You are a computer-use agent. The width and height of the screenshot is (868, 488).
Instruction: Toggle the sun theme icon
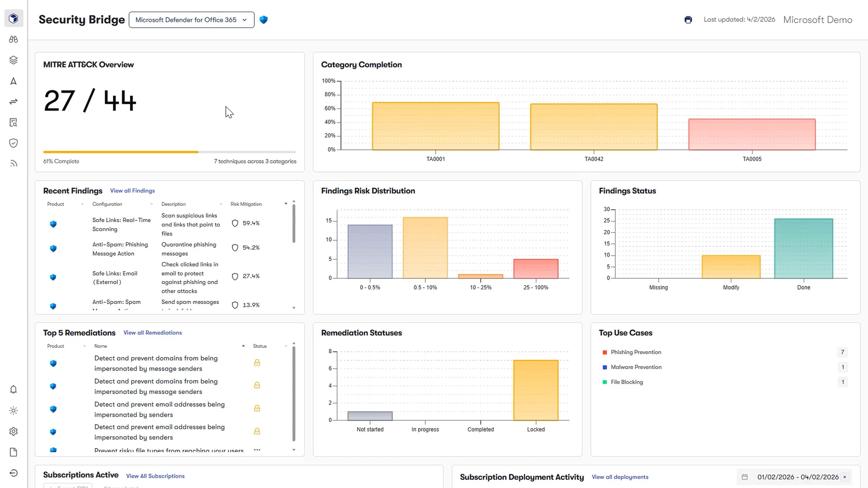tap(14, 410)
